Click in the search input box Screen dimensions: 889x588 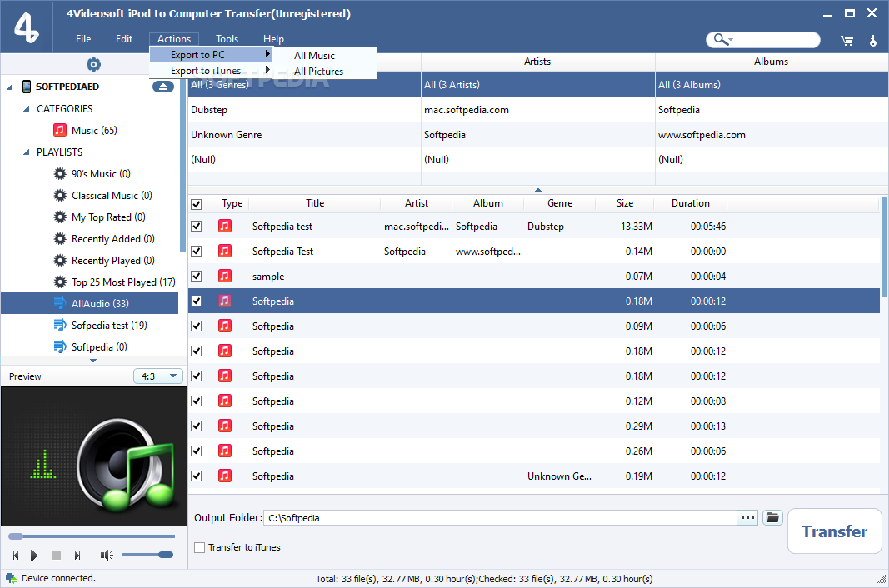click(775, 40)
